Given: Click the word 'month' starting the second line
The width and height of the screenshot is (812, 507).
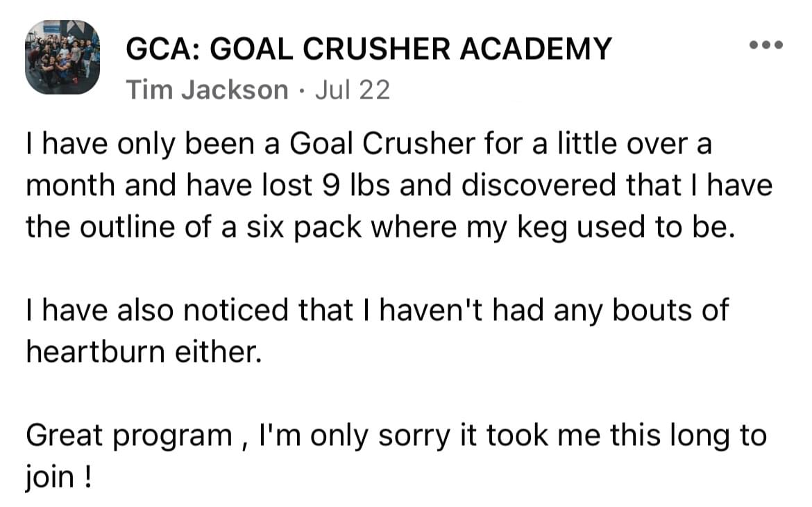Looking at the screenshot, I should click(x=70, y=185).
